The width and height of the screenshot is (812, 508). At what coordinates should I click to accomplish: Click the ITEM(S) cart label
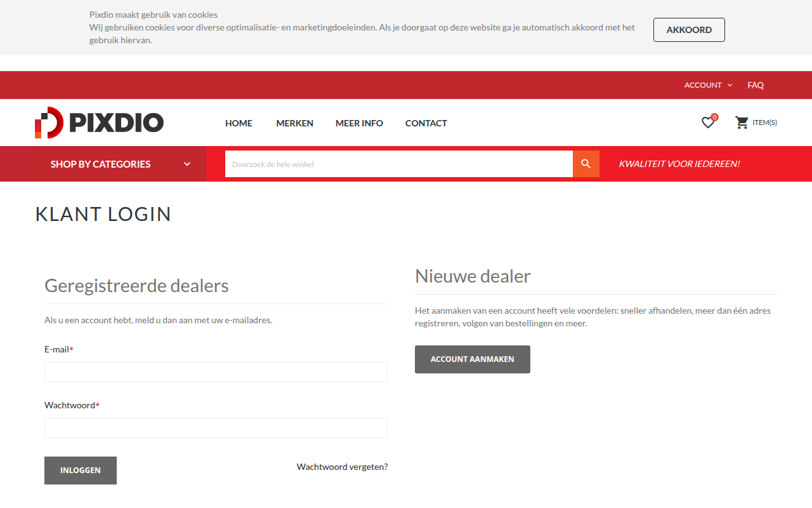tap(764, 123)
